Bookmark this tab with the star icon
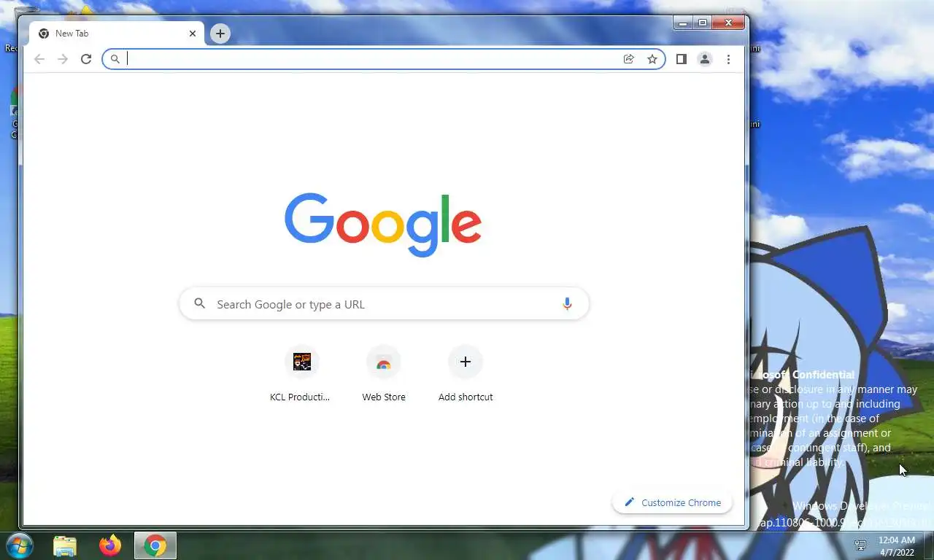Screen dimensions: 934x560 [652, 59]
